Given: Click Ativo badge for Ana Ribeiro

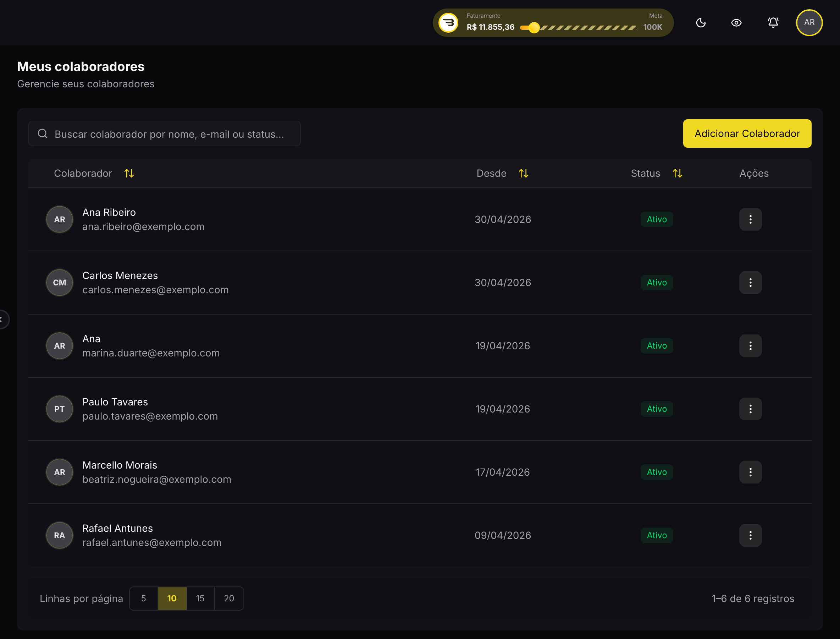Looking at the screenshot, I should click(657, 219).
